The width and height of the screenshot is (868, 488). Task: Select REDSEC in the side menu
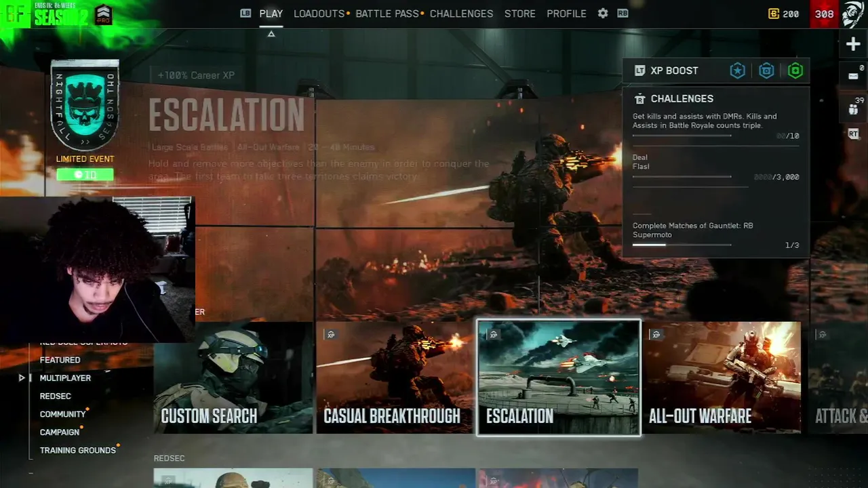pos(55,396)
